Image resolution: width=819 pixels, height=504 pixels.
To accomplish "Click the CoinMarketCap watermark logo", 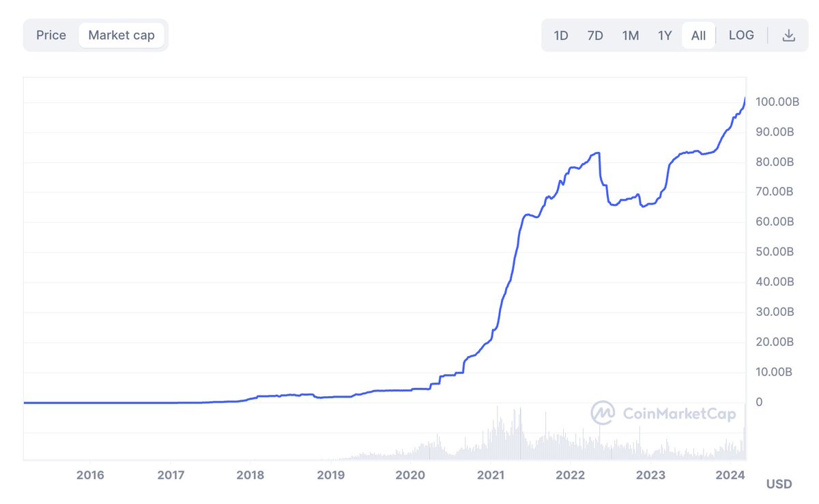I will click(603, 413).
